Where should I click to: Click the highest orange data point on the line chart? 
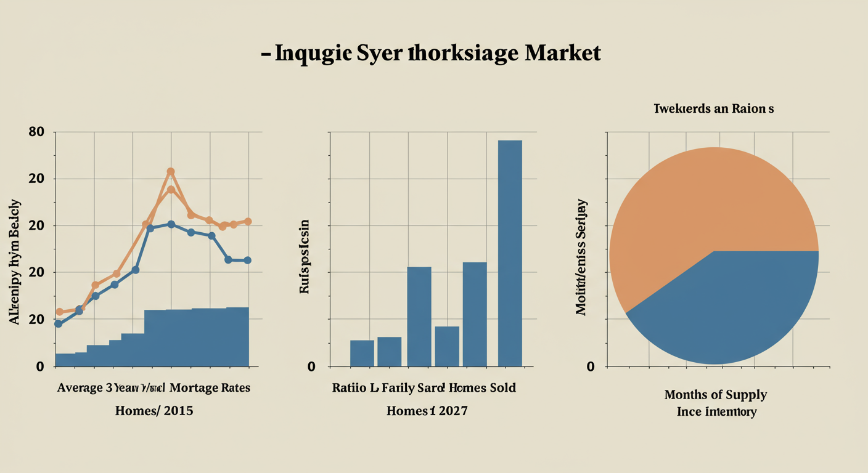(x=171, y=172)
